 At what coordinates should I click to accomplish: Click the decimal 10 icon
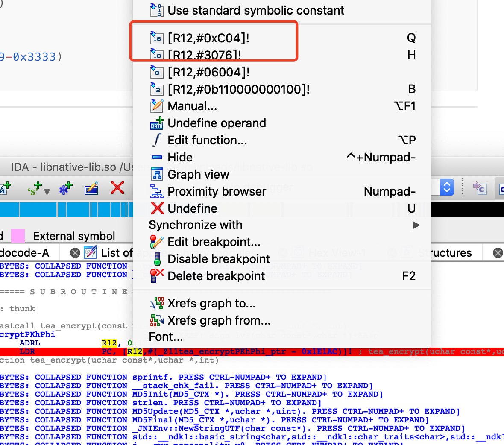(157, 54)
